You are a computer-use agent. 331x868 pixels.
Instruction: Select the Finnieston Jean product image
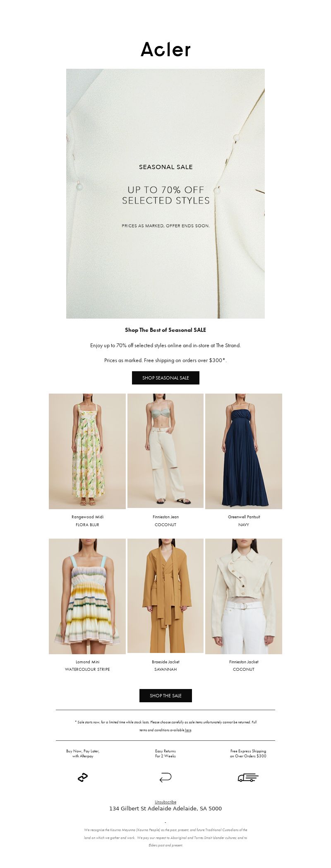click(165, 451)
